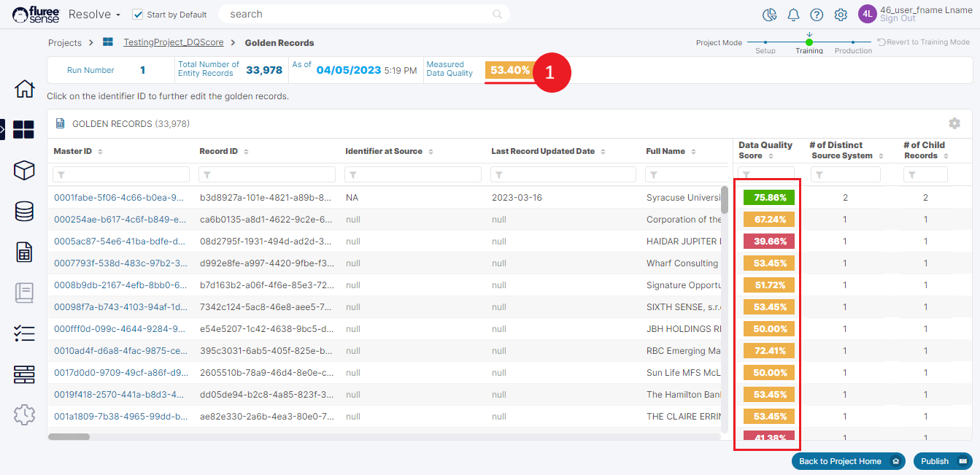This screenshot has width=980, height=475.
Task: Click the pie chart analytics icon
Action: click(769, 15)
